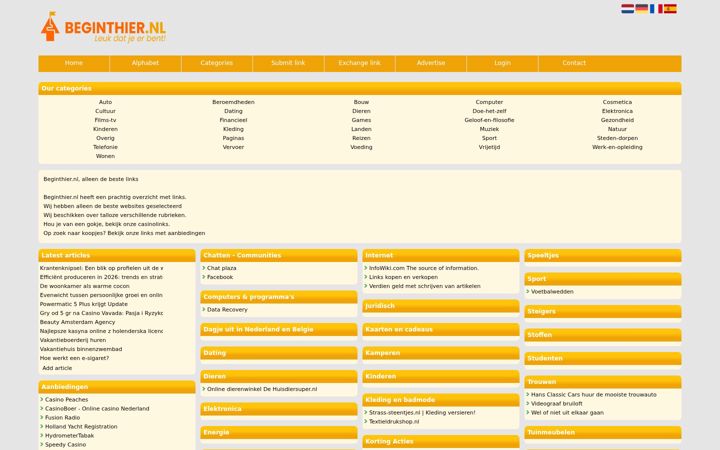Select the Telefonie category

tap(105, 147)
